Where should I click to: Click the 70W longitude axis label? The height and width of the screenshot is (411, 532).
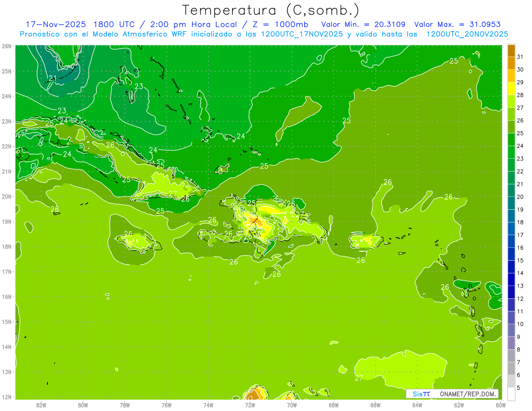coord(292,405)
